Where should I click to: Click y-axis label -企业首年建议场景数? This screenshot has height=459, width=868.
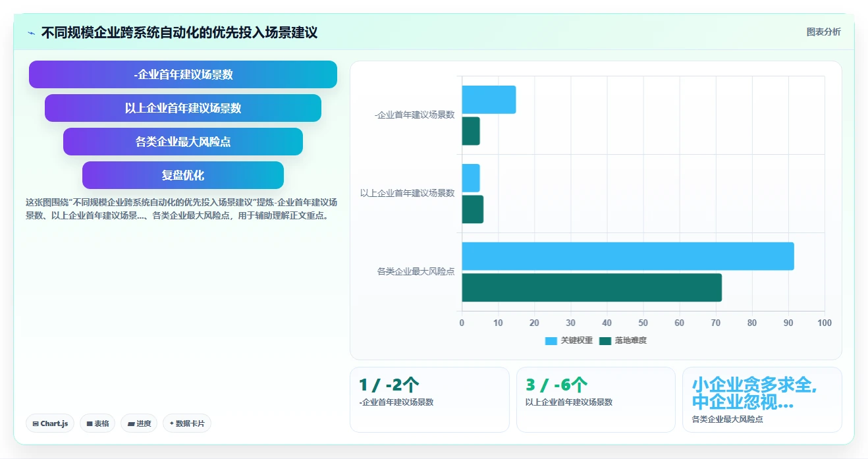pyautogui.click(x=414, y=115)
